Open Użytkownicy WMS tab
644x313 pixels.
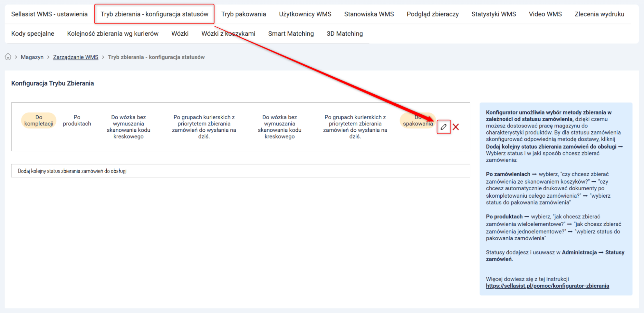tap(305, 14)
